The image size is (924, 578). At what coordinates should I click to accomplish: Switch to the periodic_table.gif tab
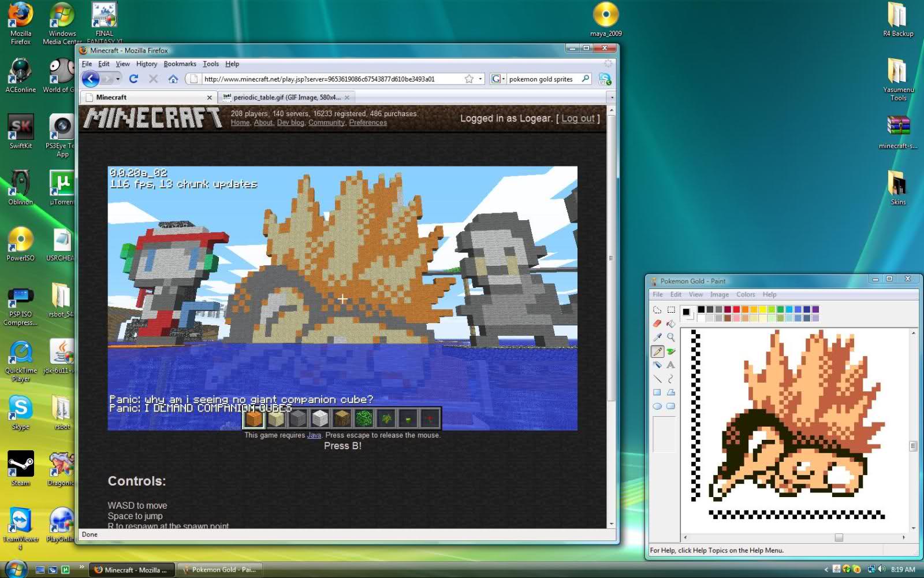287,97
